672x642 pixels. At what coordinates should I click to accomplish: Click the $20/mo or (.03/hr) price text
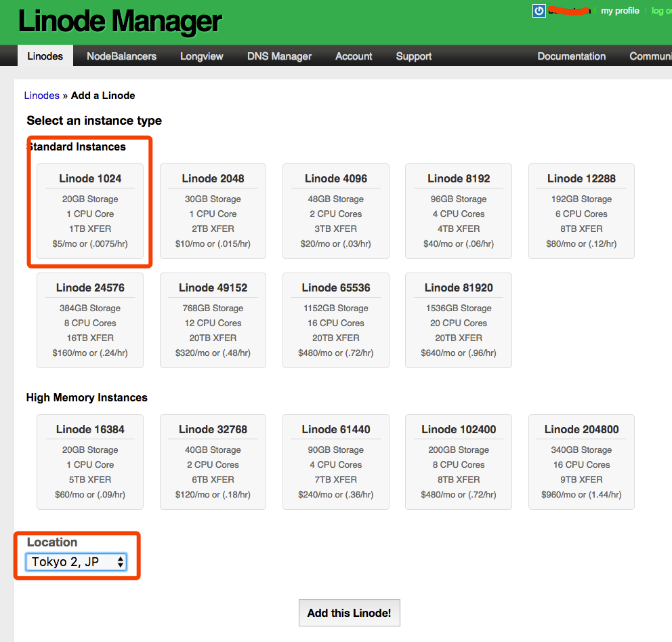[335, 243]
